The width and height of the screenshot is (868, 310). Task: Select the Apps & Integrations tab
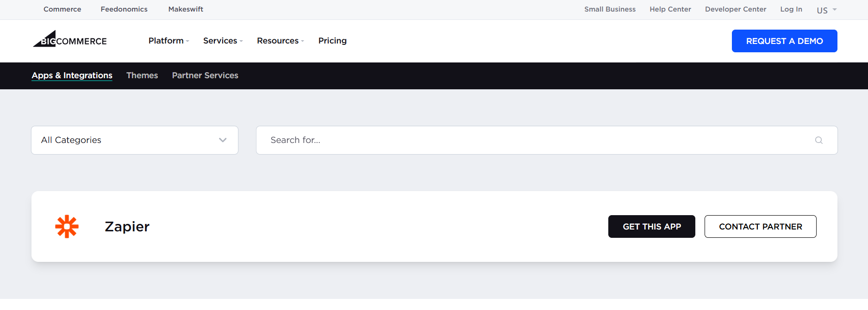tap(72, 75)
